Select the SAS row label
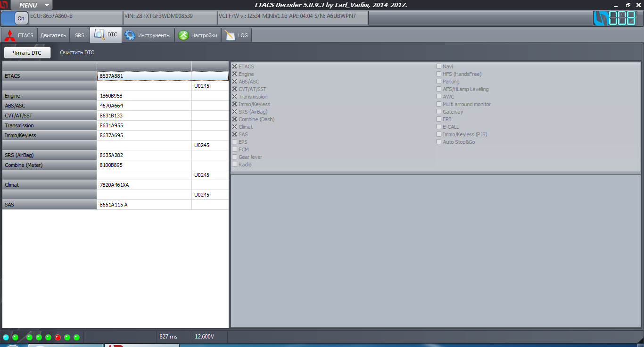Viewport: 644px width, 347px height. point(50,205)
